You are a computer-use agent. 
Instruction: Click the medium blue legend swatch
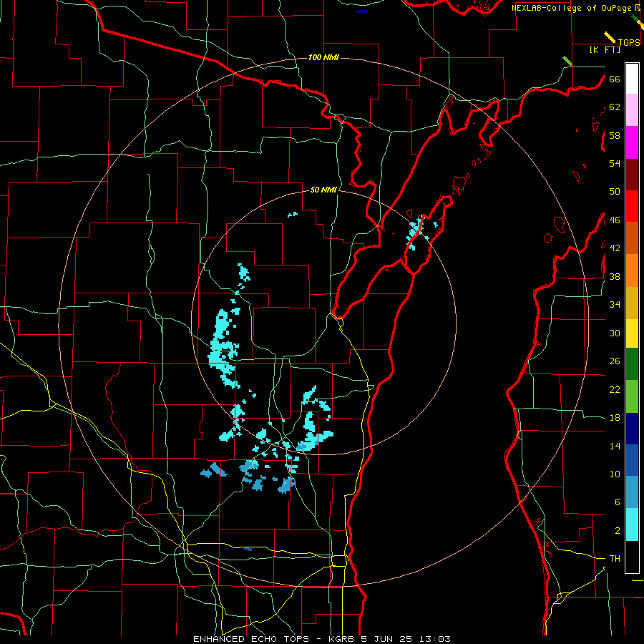click(x=632, y=460)
